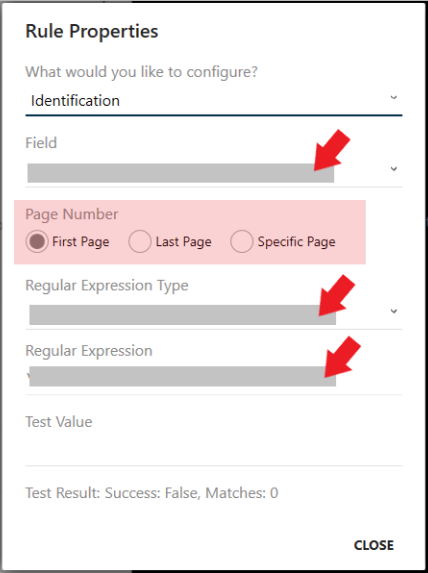
Task: Click into the Test Value input field
Action: (x=213, y=449)
